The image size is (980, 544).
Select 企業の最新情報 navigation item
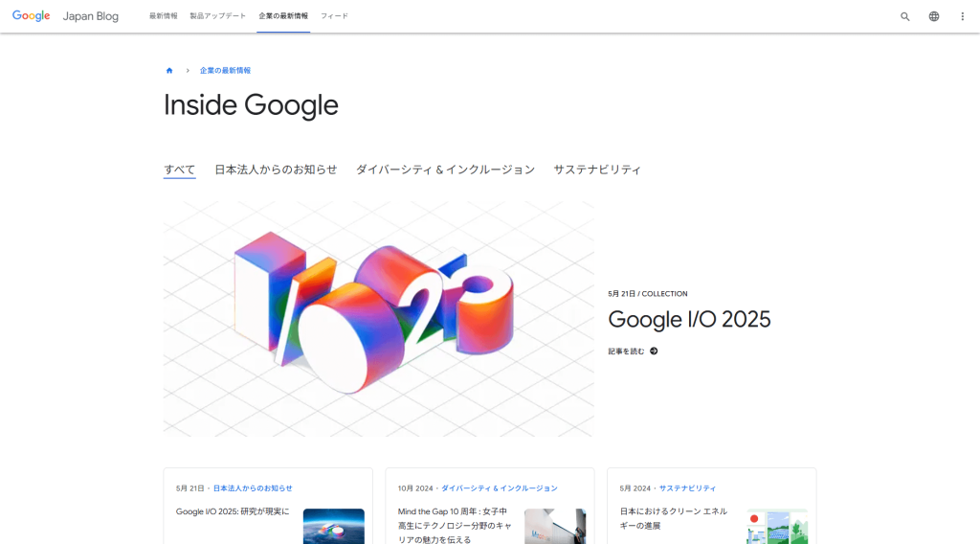tap(283, 16)
